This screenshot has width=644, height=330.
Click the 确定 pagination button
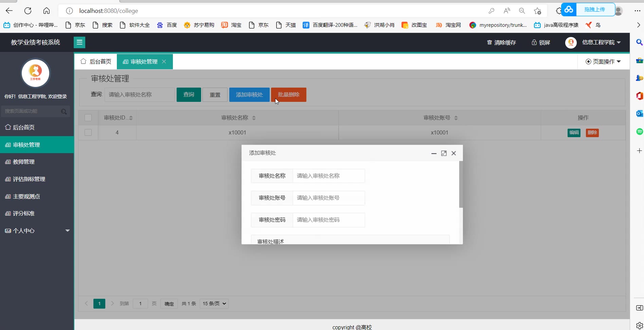point(169,304)
